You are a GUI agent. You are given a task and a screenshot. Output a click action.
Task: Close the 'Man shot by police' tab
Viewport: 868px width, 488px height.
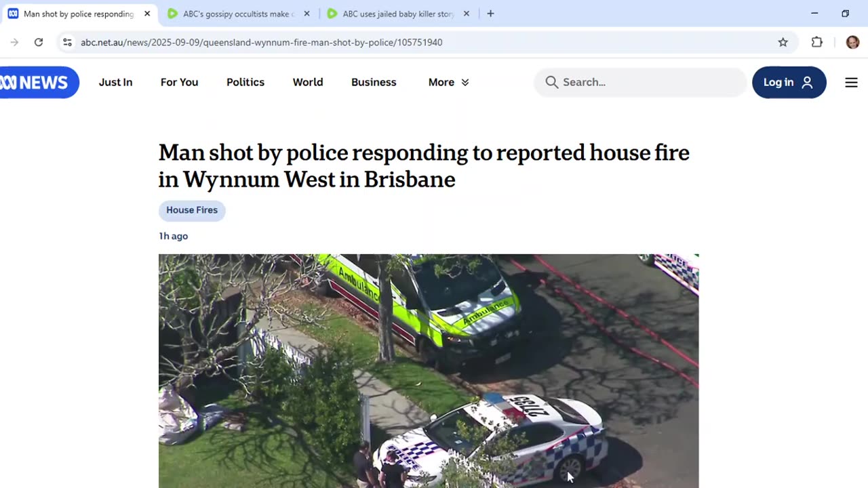(x=147, y=14)
